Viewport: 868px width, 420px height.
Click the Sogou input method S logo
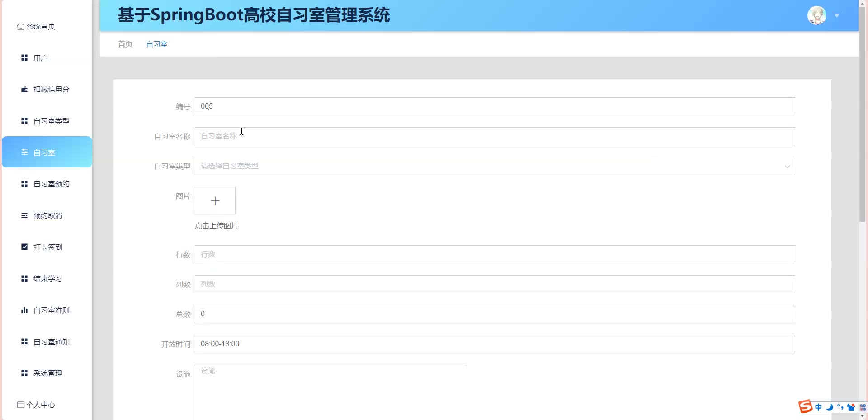point(805,406)
